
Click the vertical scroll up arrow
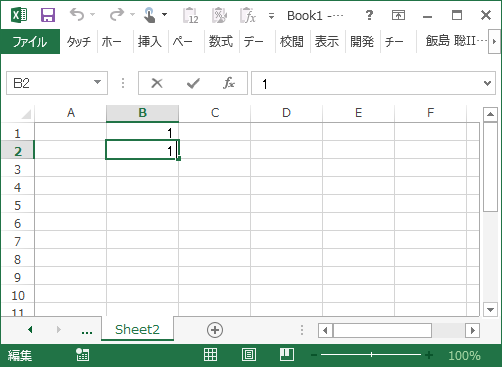[x=490, y=114]
